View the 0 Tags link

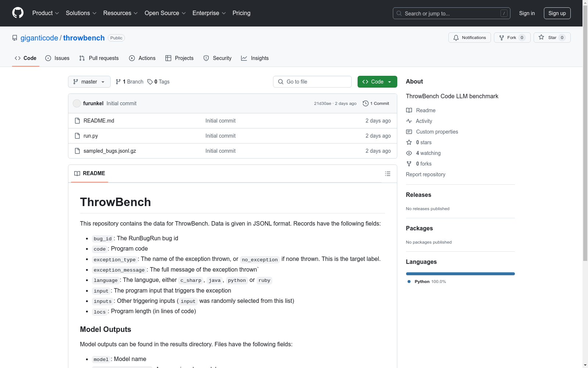pyautogui.click(x=158, y=82)
